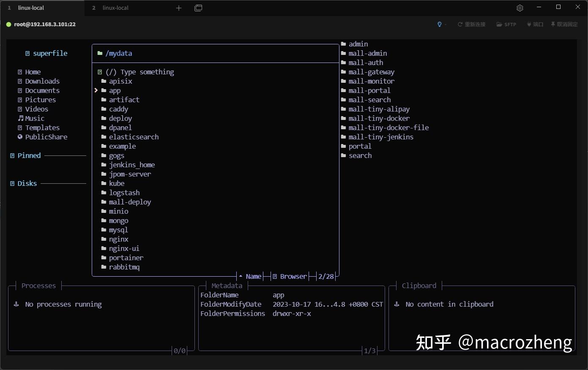This screenshot has height=370, width=588.
Task: Click the Browser mode label
Action: 293,276
